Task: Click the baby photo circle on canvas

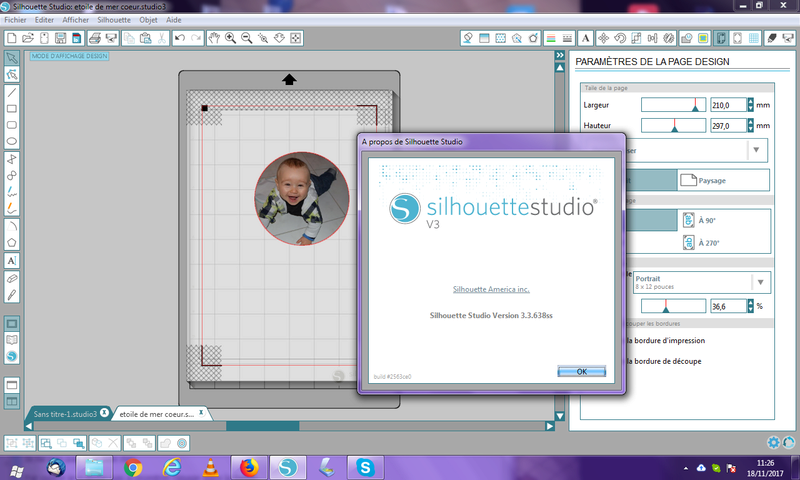Action: coord(302,198)
